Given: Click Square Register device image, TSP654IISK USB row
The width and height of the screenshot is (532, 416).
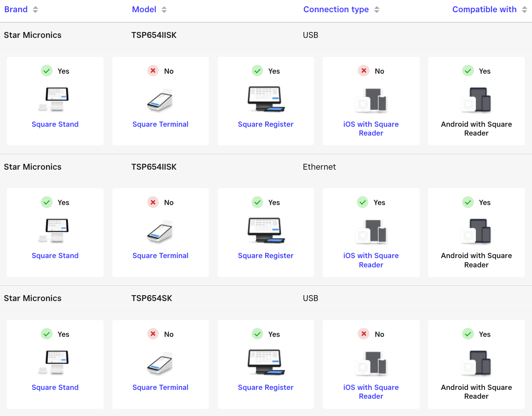Looking at the screenshot, I should (266, 99).
